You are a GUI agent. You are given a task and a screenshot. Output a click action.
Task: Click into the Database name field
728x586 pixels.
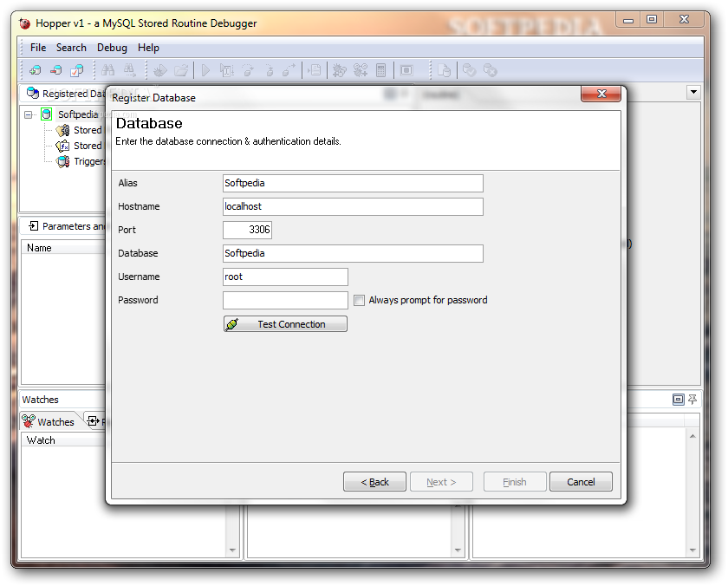[353, 253]
